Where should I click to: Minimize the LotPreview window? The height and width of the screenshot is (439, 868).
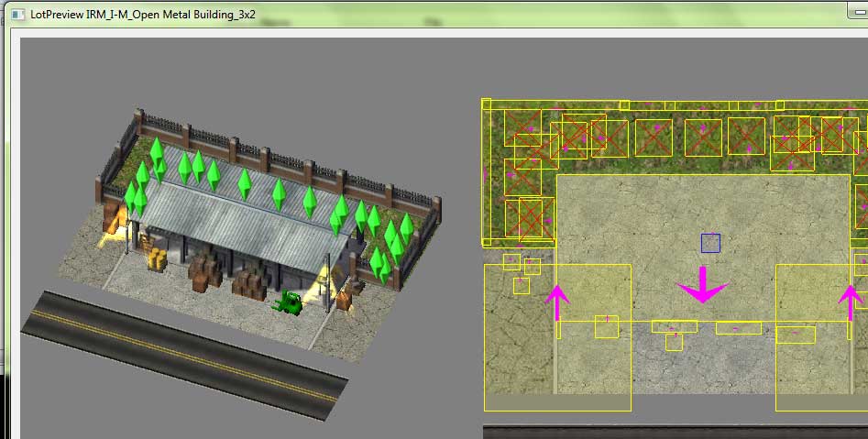858,13
